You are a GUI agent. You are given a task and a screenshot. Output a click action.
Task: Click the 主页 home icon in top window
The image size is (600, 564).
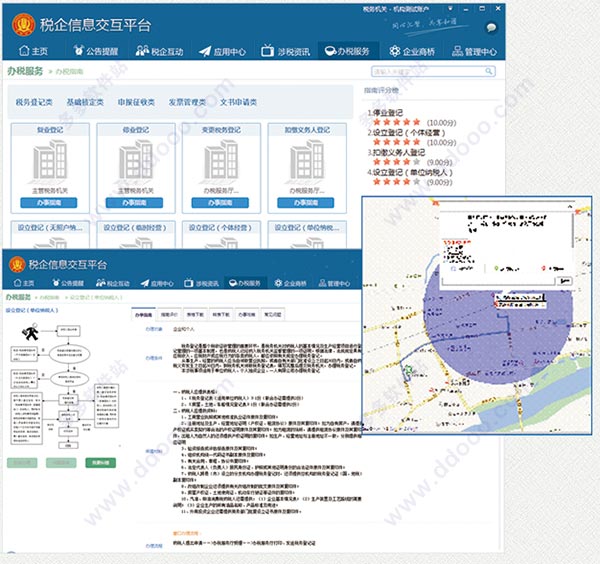tap(24, 50)
